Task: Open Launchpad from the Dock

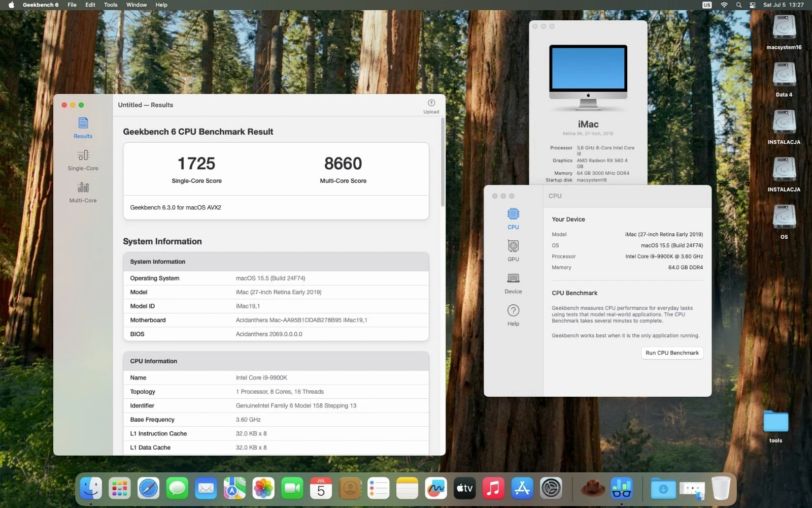Action: pos(120,489)
